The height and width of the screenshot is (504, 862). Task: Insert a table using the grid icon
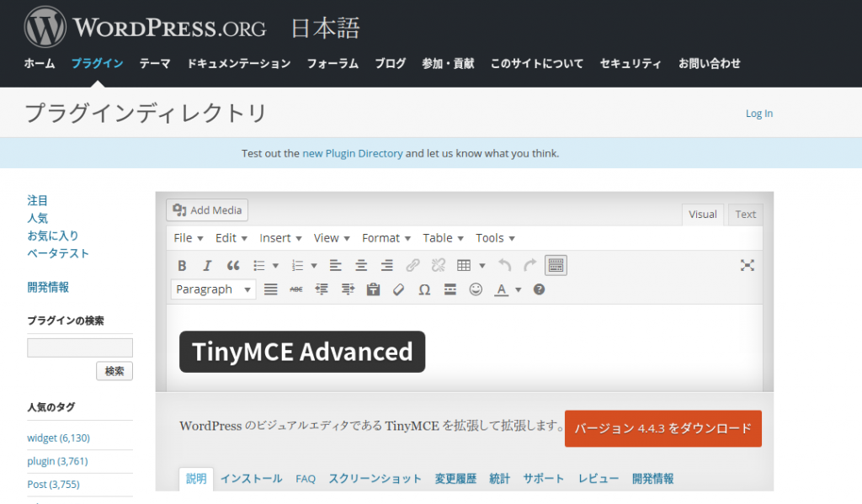point(464,266)
